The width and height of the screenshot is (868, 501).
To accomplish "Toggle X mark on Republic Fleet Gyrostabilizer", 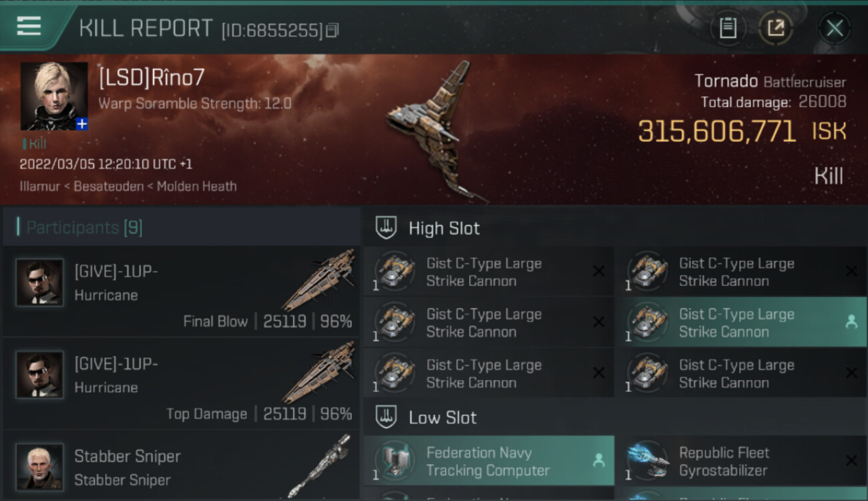I will pos(851,460).
